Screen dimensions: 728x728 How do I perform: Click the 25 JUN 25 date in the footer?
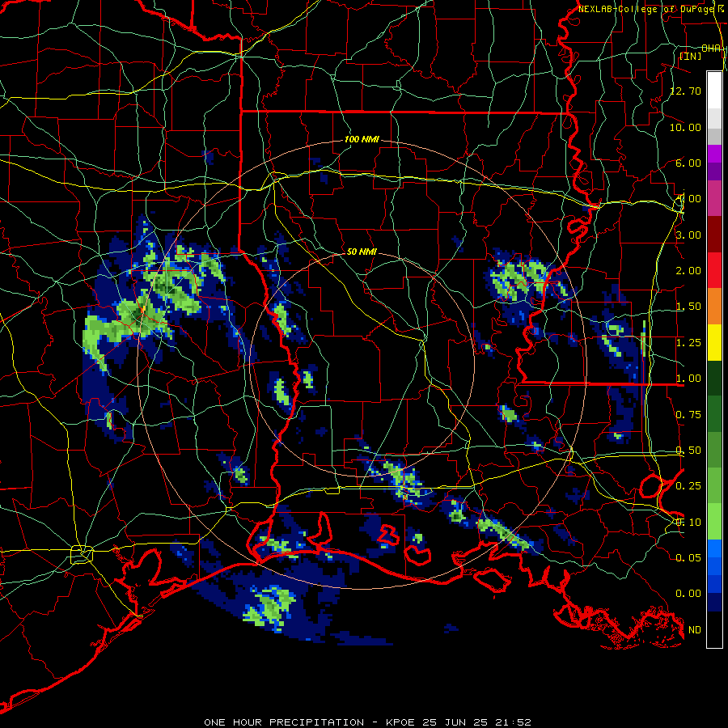click(453, 722)
